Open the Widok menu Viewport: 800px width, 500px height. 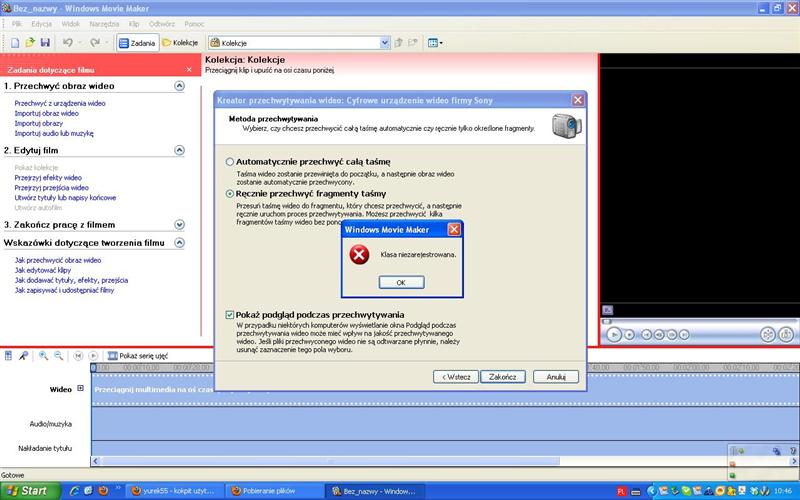click(70, 24)
